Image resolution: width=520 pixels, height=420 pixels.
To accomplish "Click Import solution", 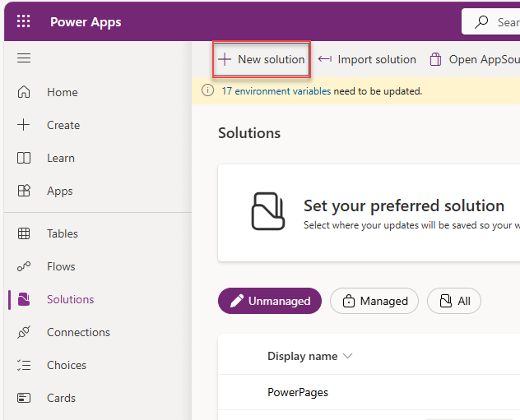I will point(367,59).
